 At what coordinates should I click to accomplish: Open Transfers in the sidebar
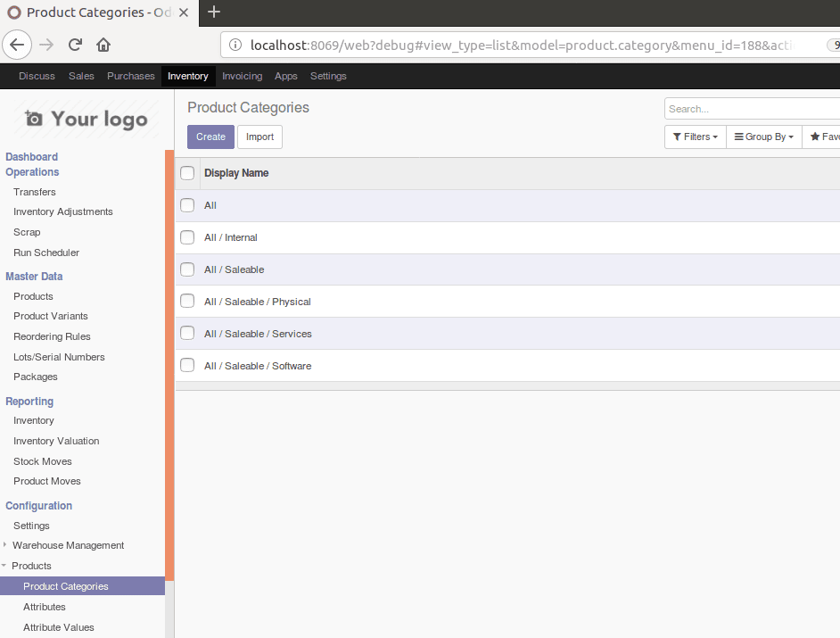coord(34,192)
